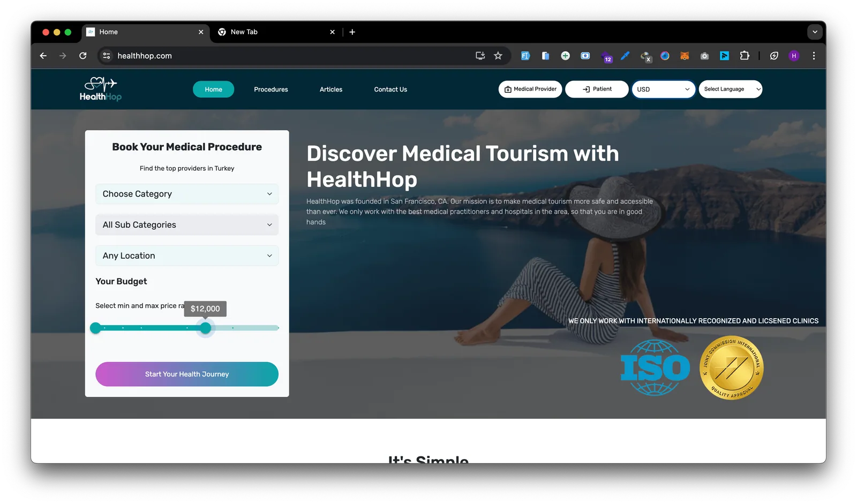Screen dimensions: 857x504
Task: Click the HealthHop logo
Action: 101,89
